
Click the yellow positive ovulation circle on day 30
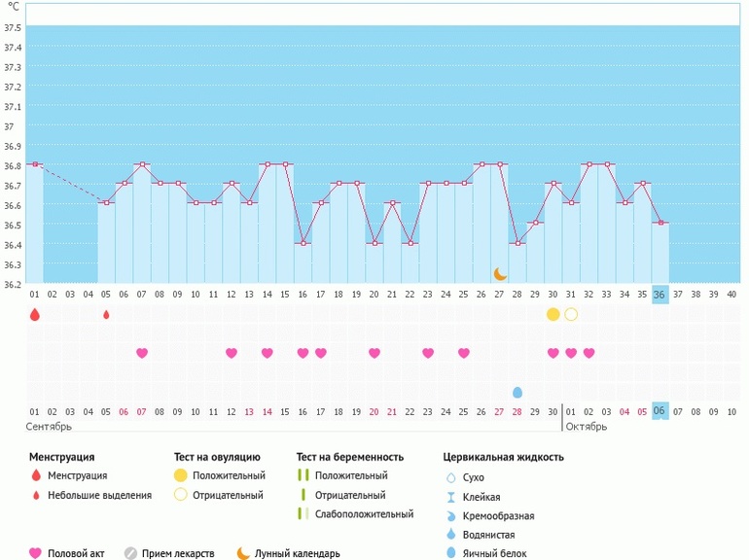click(553, 314)
